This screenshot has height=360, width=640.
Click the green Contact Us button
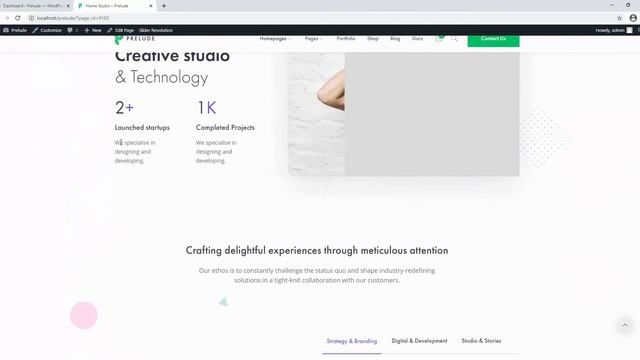point(493,40)
